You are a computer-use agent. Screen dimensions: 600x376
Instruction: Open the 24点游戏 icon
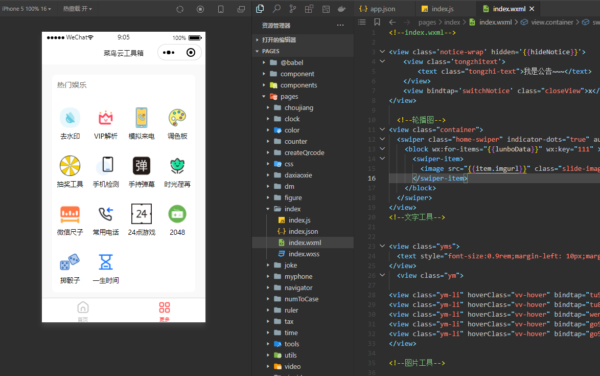click(x=141, y=214)
